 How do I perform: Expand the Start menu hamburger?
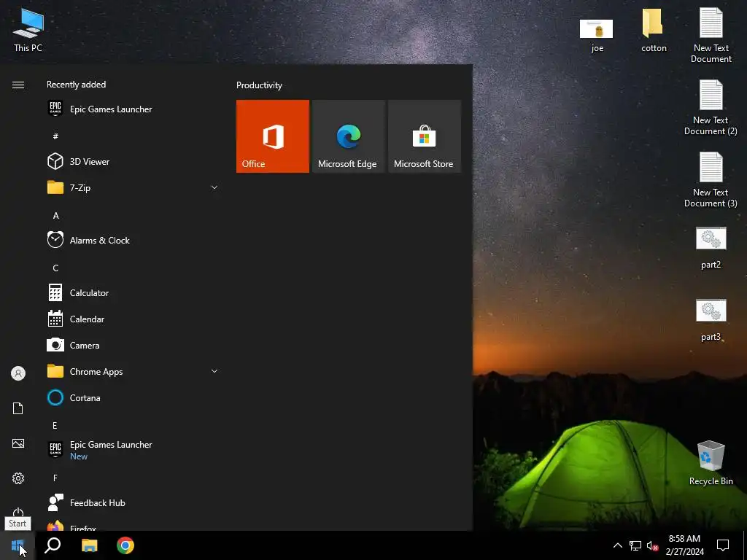click(x=18, y=85)
